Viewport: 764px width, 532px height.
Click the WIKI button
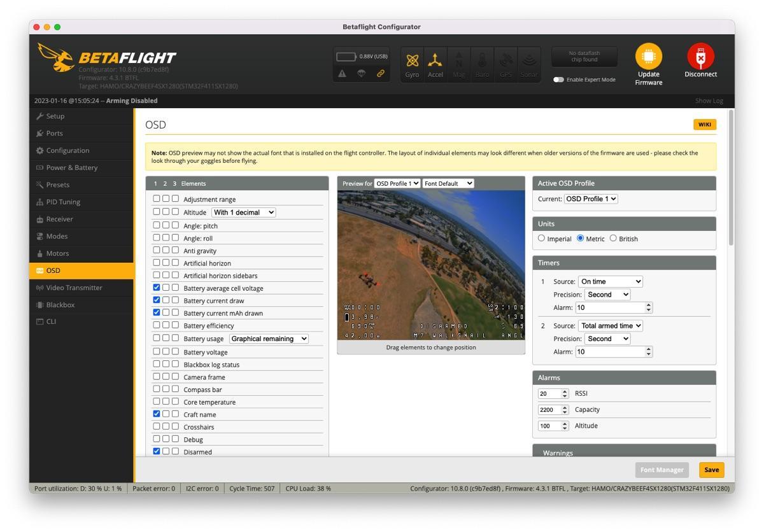[x=705, y=125]
